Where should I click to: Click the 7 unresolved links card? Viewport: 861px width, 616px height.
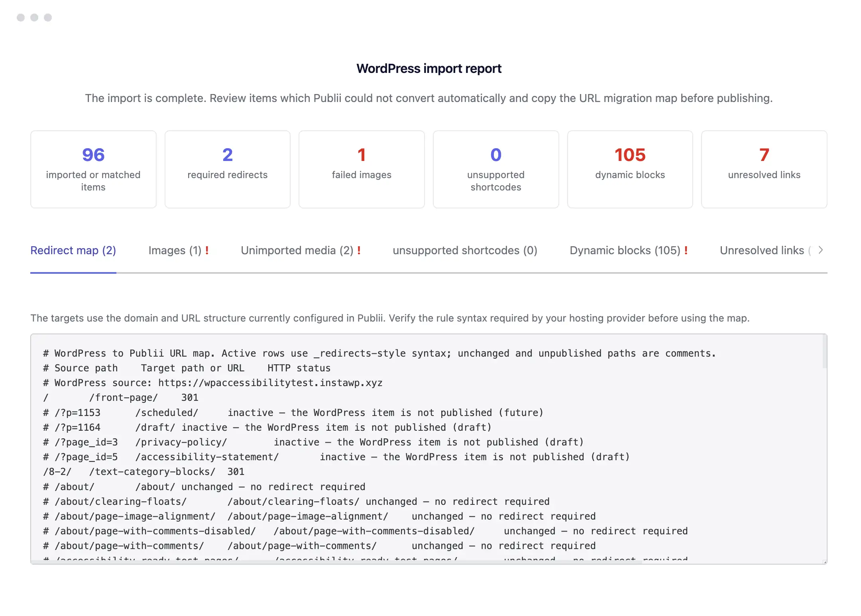point(764,169)
